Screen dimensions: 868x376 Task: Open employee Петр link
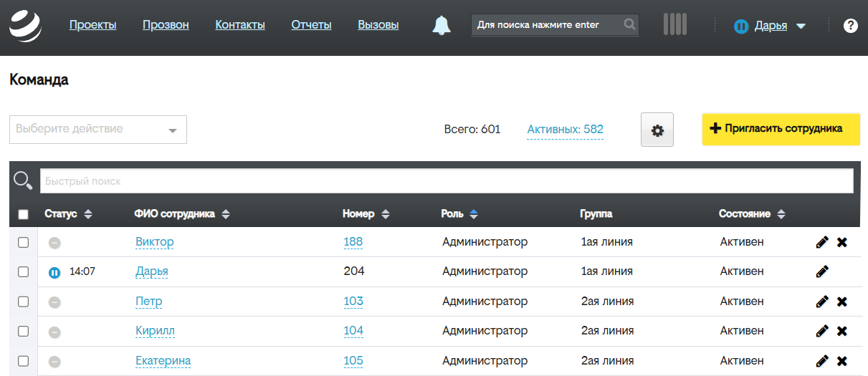coord(149,302)
